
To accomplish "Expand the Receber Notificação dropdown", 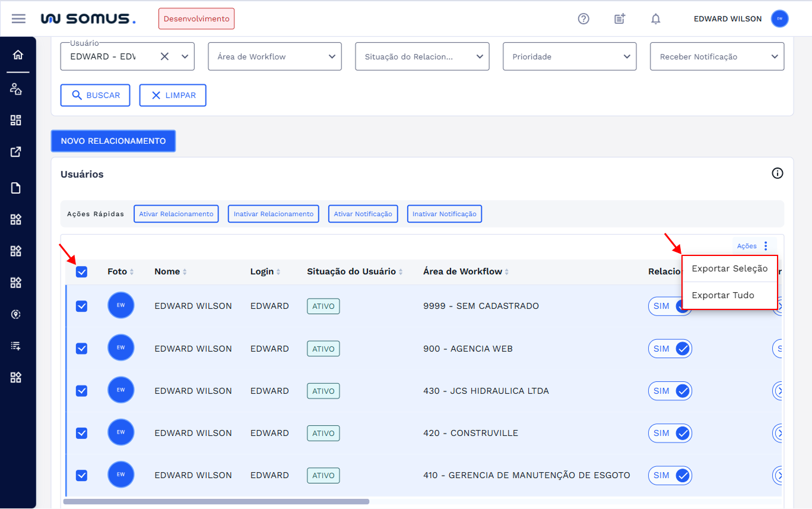I will (716, 57).
